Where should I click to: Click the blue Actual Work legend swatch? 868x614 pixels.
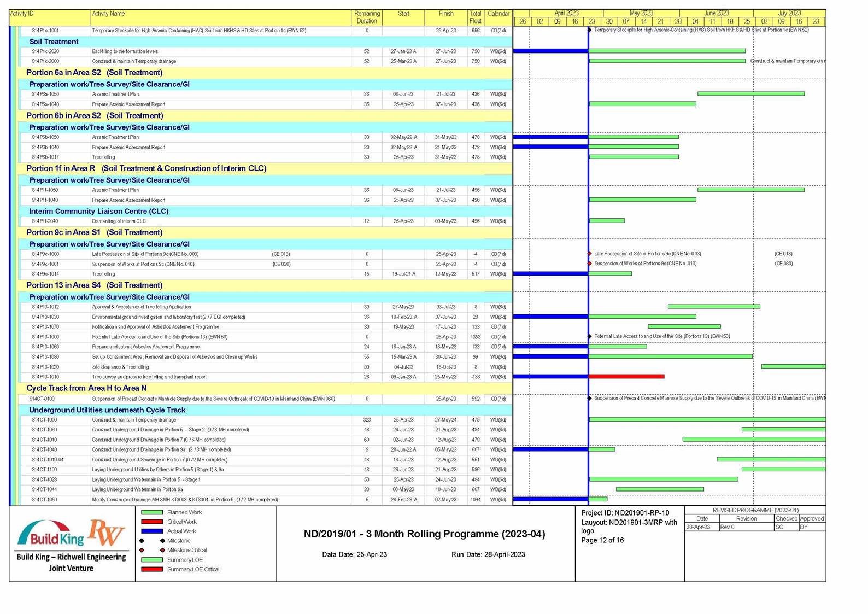[x=152, y=531]
